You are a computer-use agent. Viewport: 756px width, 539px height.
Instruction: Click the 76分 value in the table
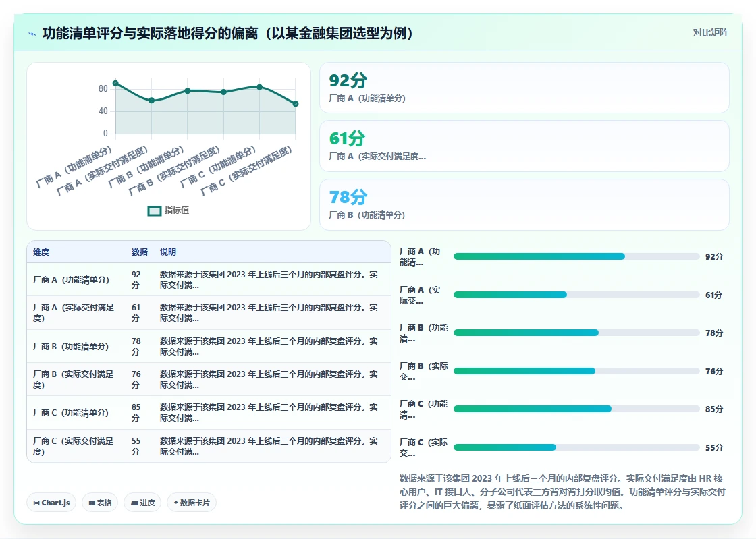[136, 380]
